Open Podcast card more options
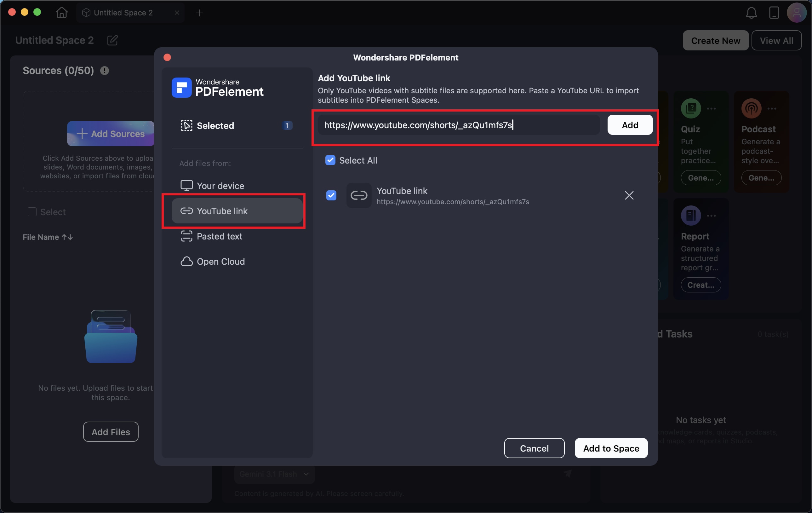This screenshot has height=513, width=812. tap(772, 109)
